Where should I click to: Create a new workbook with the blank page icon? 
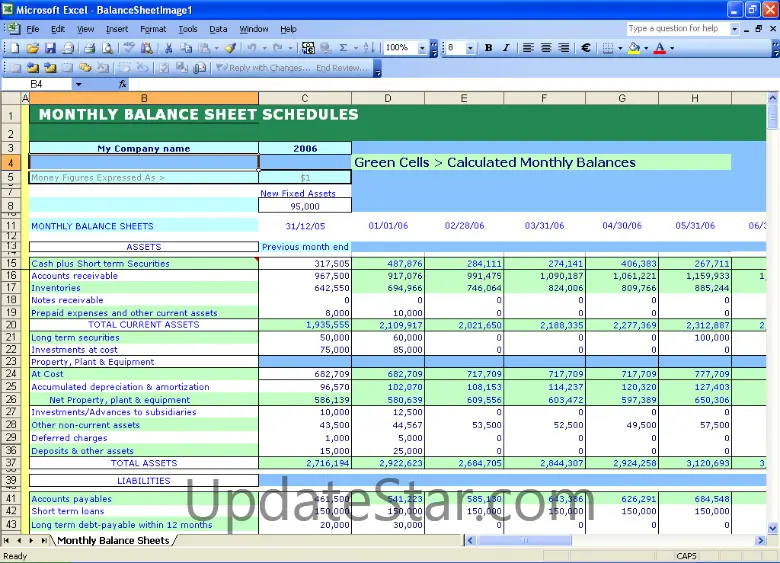16,48
